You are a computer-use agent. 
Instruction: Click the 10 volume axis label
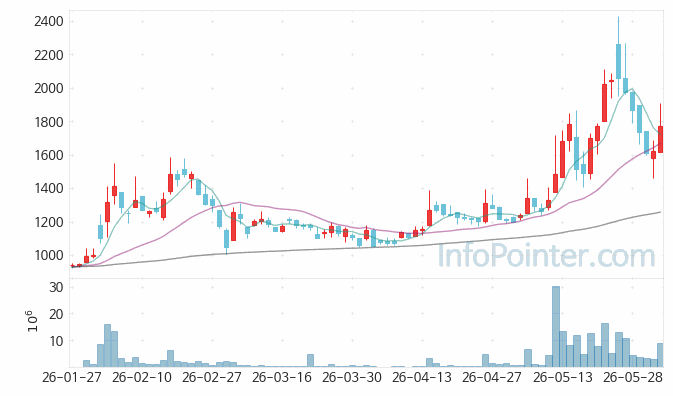56,341
